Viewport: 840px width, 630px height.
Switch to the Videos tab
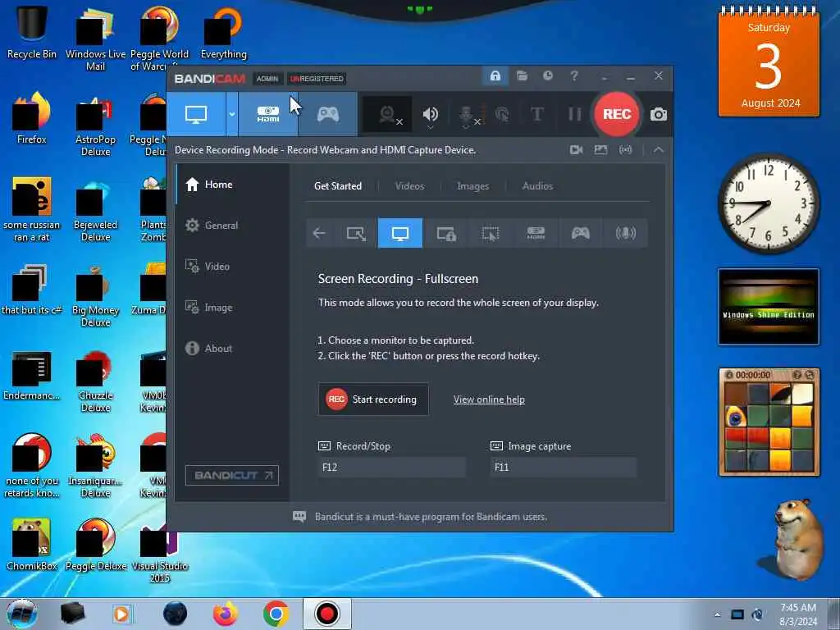(409, 186)
